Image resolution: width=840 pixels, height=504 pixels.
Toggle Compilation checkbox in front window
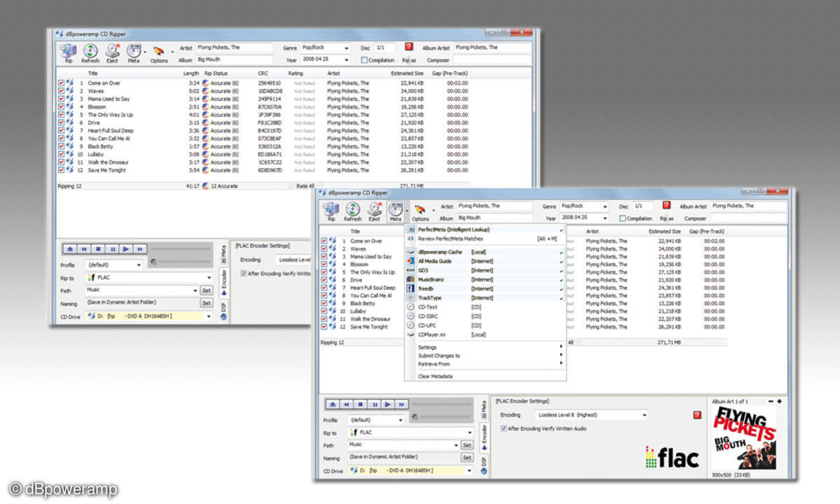(622, 218)
